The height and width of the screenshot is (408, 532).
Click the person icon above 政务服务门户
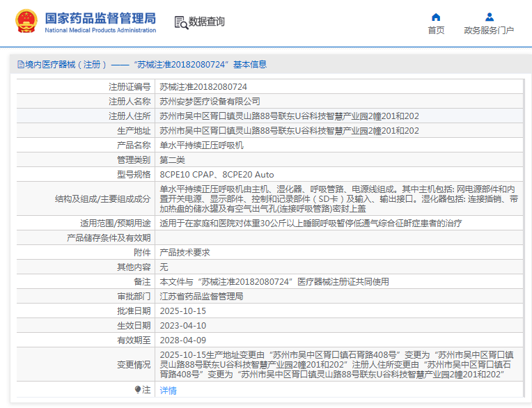(489, 17)
